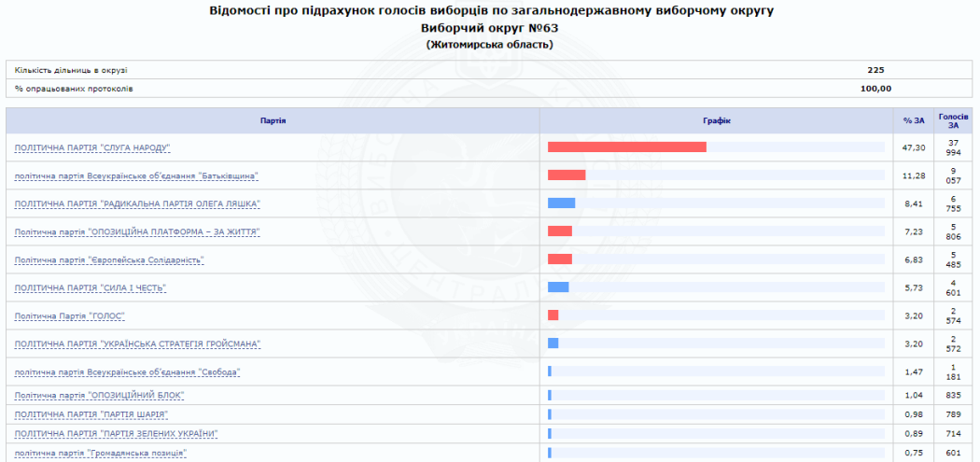Select "УКРАЇНСЬКА СТРАТЕГІЯ ГРОЙСМАНА" link

137,343
